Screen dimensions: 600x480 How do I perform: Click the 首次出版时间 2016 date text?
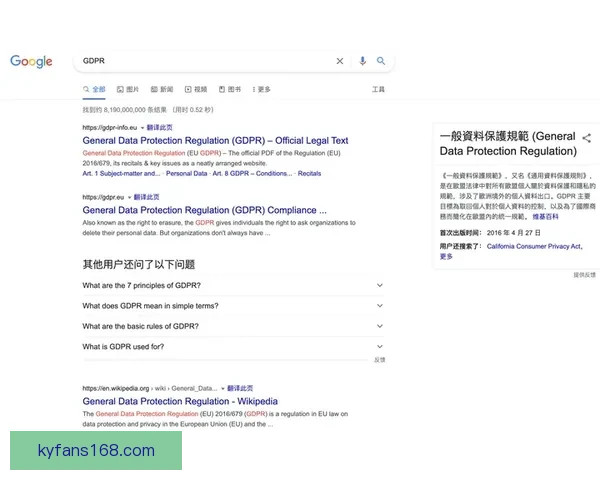(490, 233)
